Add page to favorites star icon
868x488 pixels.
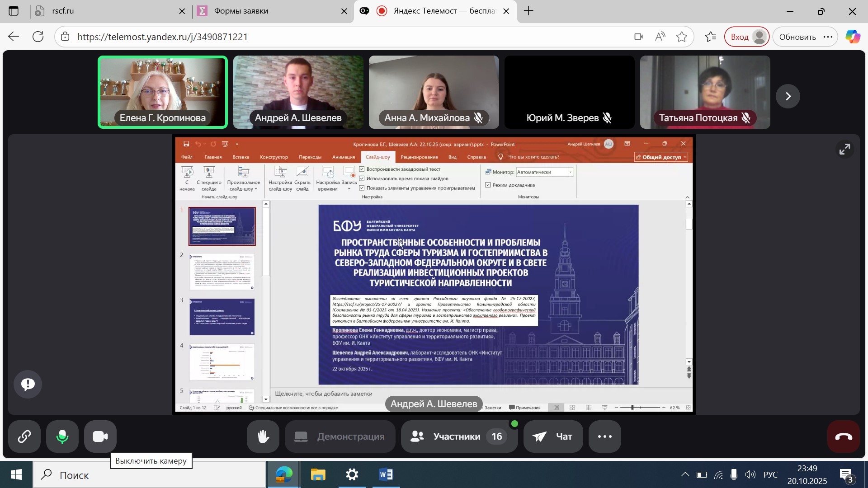(x=682, y=37)
